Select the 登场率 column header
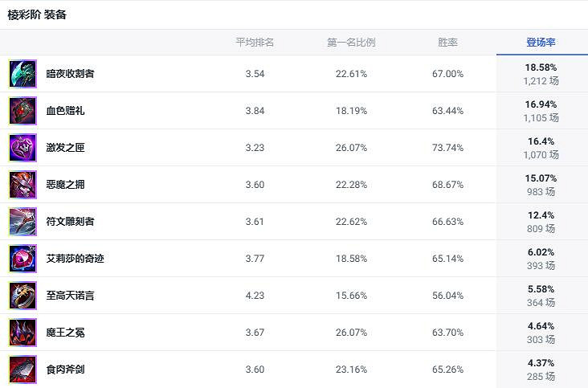This screenshot has width=588, height=388. click(x=541, y=43)
